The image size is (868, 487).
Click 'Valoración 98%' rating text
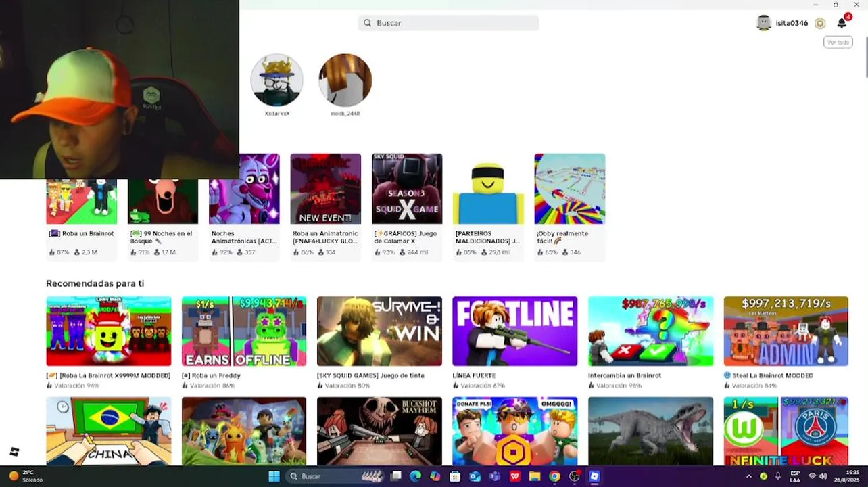point(618,386)
